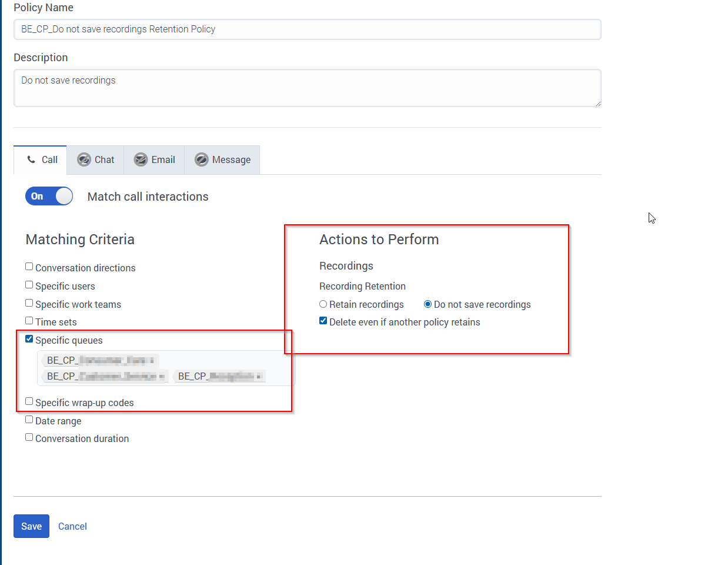Click into the Policy Name field
Viewport: 728px width, 565px height.
pos(307,29)
